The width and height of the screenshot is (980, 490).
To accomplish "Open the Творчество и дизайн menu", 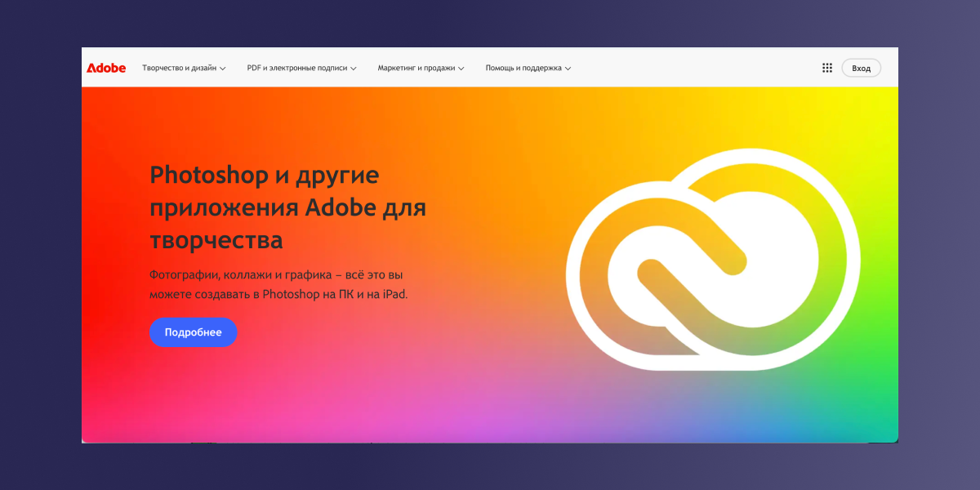I will click(x=179, y=69).
